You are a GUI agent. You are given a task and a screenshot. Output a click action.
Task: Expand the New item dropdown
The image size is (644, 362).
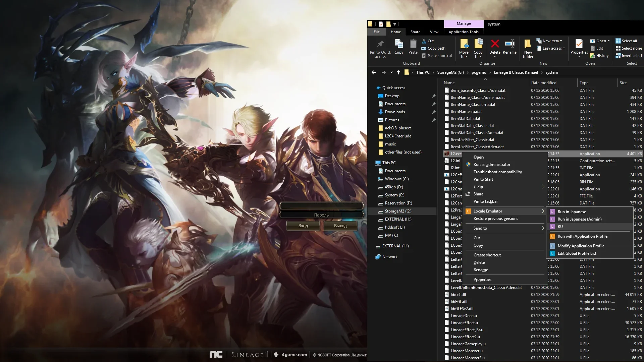click(549, 41)
